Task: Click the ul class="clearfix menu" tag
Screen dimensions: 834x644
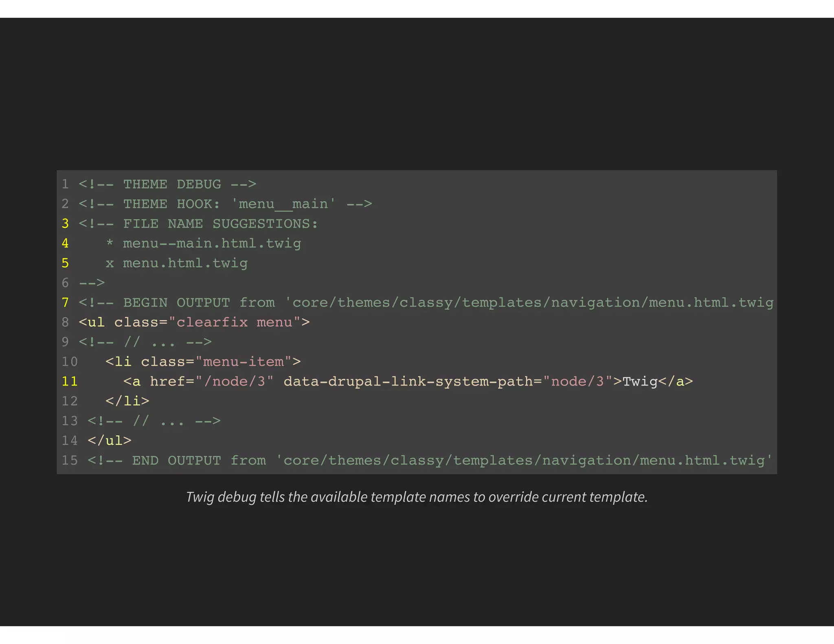Action: click(x=194, y=322)
